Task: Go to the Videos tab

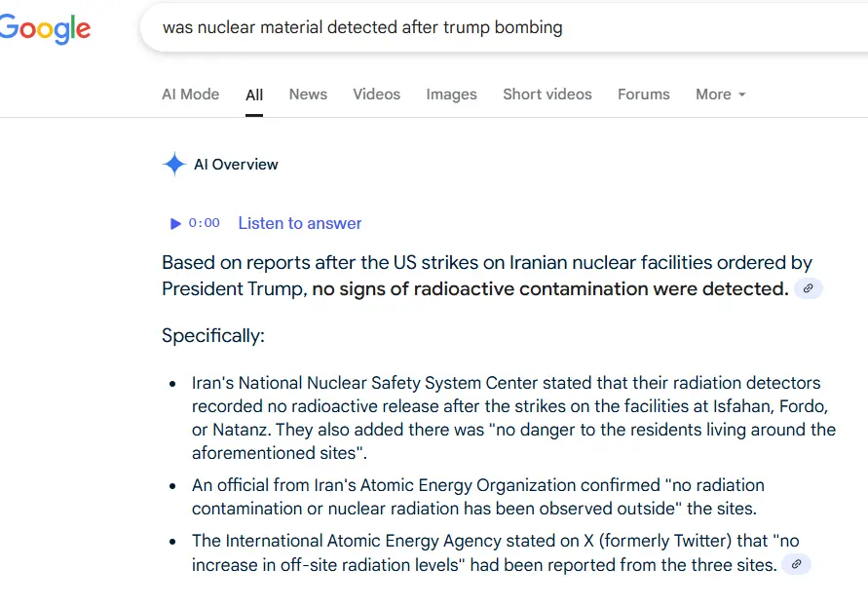Action: coord(376,95)
